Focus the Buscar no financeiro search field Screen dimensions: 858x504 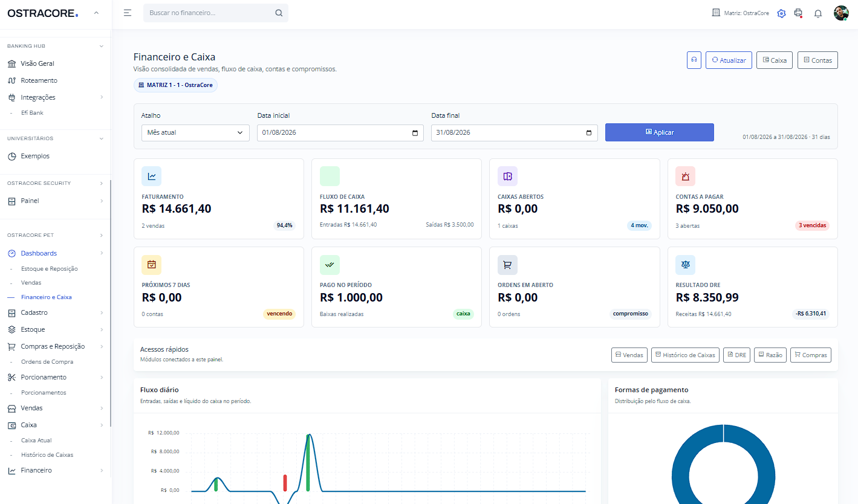point(216,13)
